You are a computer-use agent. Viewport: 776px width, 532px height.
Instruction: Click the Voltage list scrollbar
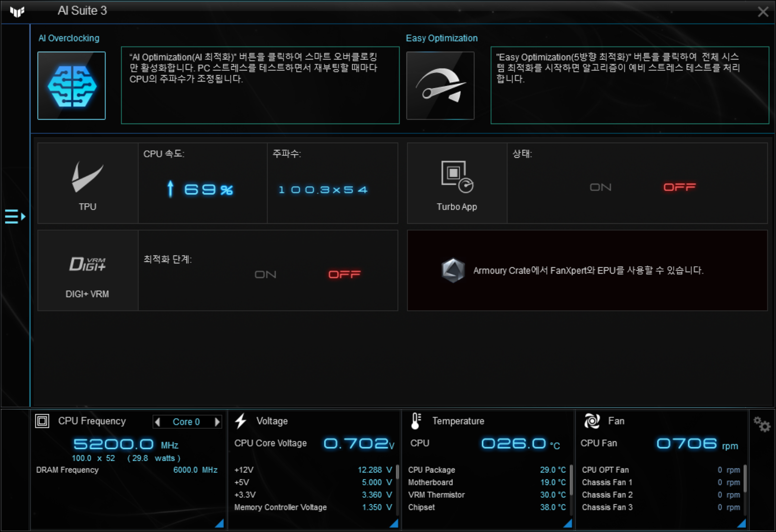point(397,472)
